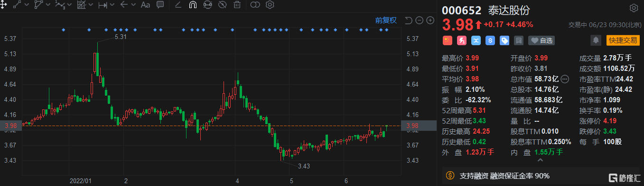Click the blue dollar sign badge
The image size is (644, 186).
tap(490, 40)
